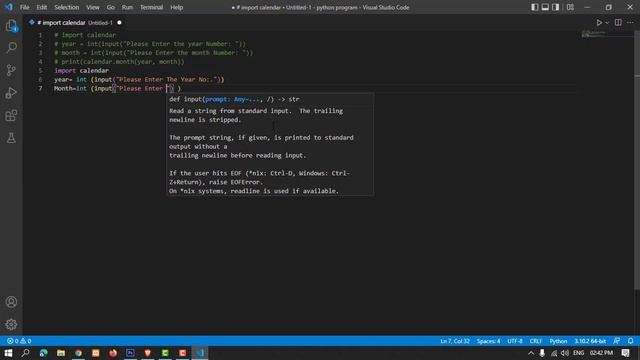Open the View menu
Image resolution: width=640 pixels, height=360 pixels.
[x=93, y=7]
